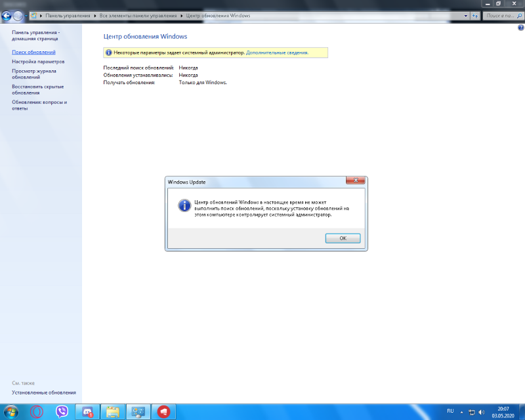Show hidden tray icons arrow
Viewport: 525px width, 420px height.
[x=462, y=412]
